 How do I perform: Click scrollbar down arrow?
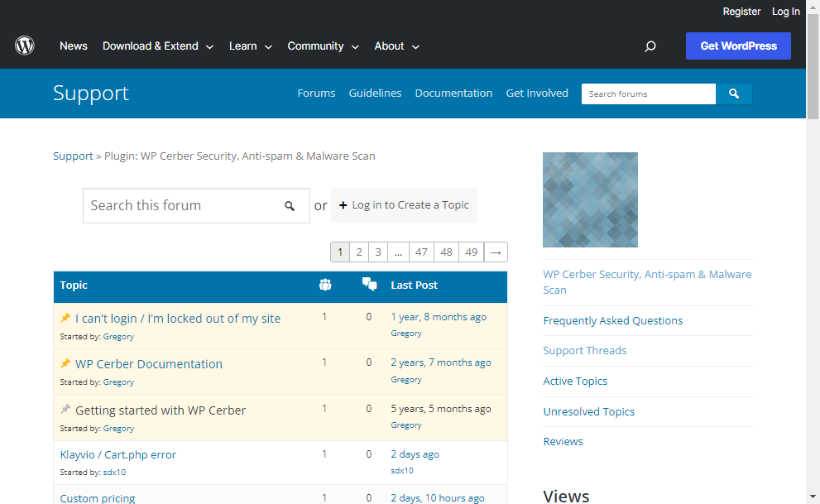[x=813, y=497]
